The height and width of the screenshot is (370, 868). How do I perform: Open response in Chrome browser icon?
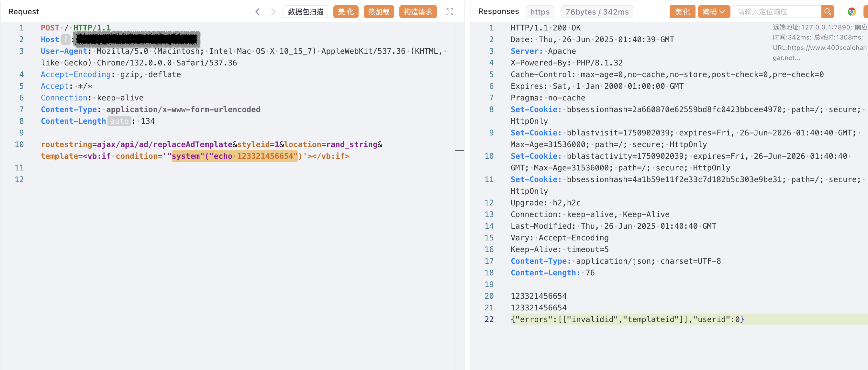coord(851,12)
